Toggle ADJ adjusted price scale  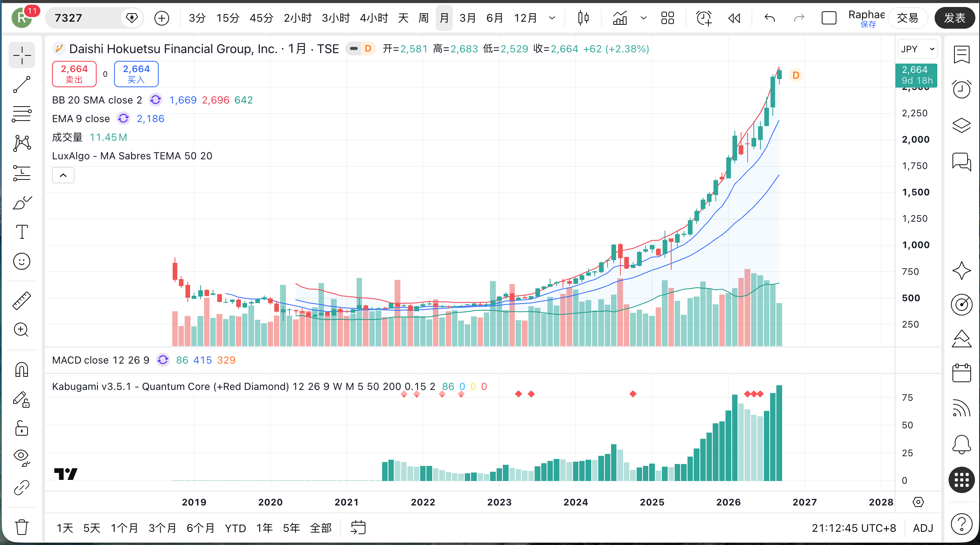click(923, 528)
